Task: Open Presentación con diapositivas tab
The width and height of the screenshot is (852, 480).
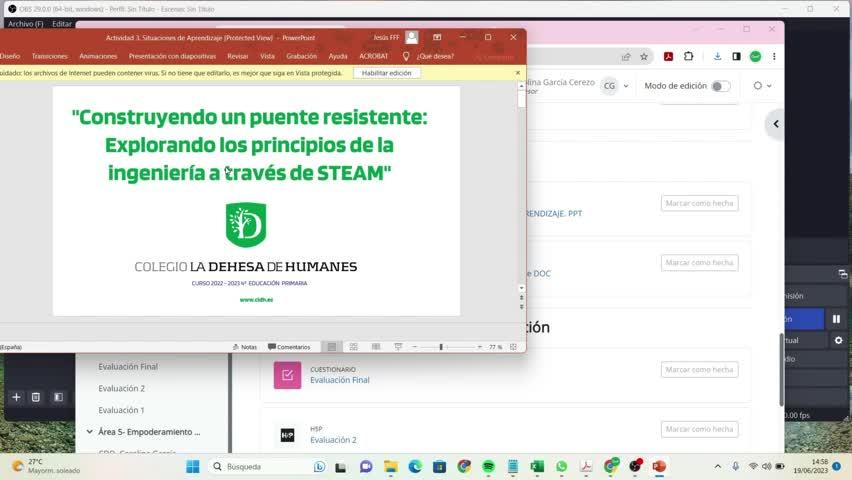Action: pos(172,56)
